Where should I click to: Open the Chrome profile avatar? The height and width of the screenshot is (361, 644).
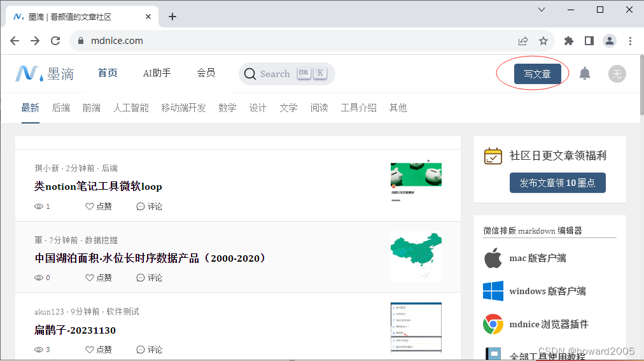point(610,41)
